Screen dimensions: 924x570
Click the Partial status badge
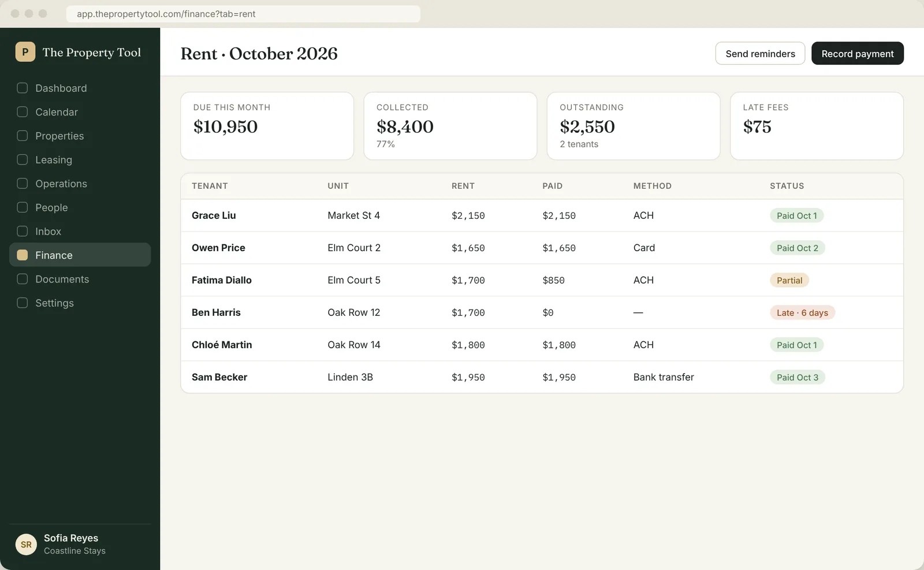[789, 280]
